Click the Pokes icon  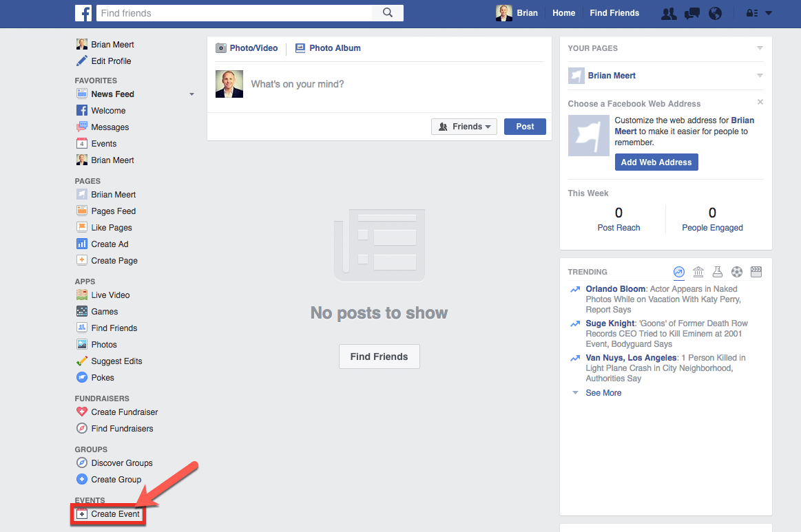82,377
